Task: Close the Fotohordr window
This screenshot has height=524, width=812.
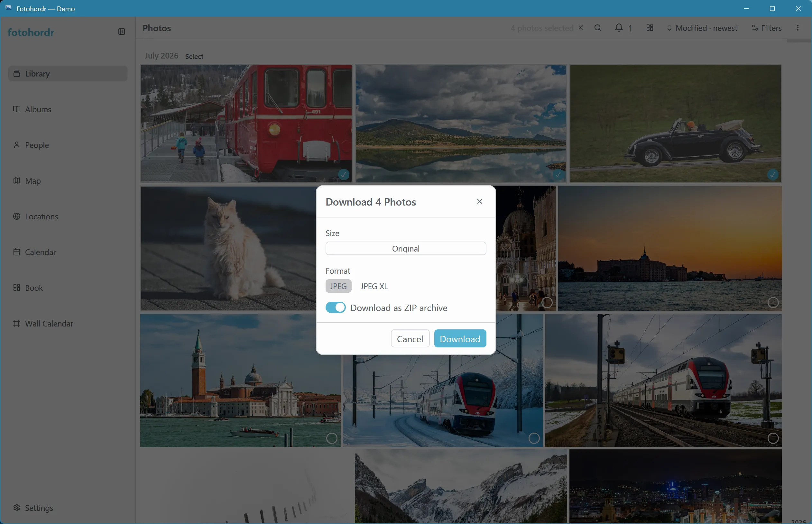Action: point(798,8)
